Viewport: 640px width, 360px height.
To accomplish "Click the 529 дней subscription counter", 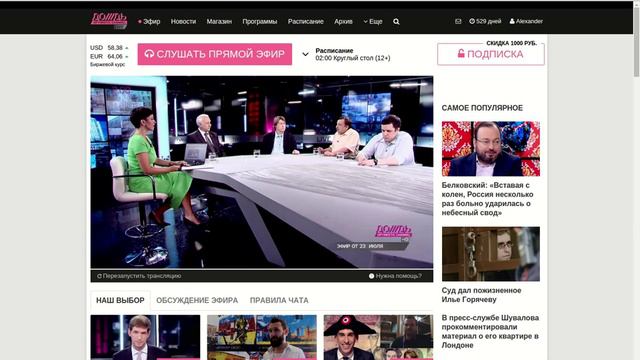I will click(485, 21).
